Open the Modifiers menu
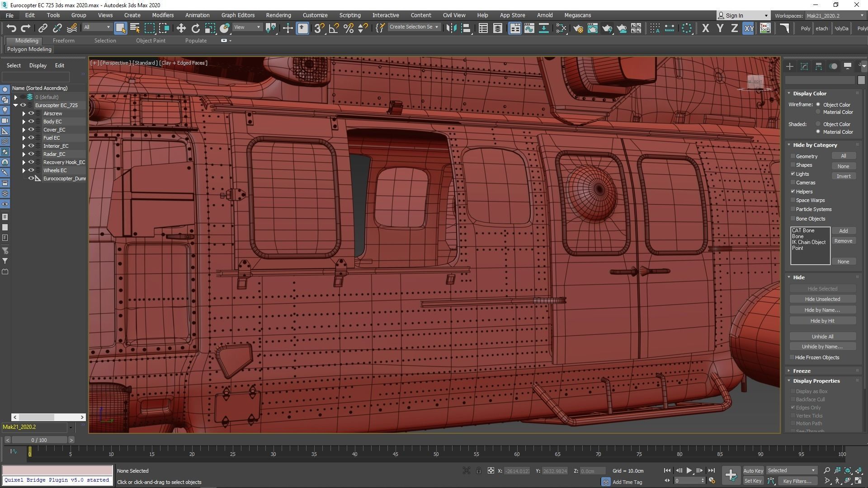Image resolution: width=868 pixels, height=488 pixels. (163, 15)
